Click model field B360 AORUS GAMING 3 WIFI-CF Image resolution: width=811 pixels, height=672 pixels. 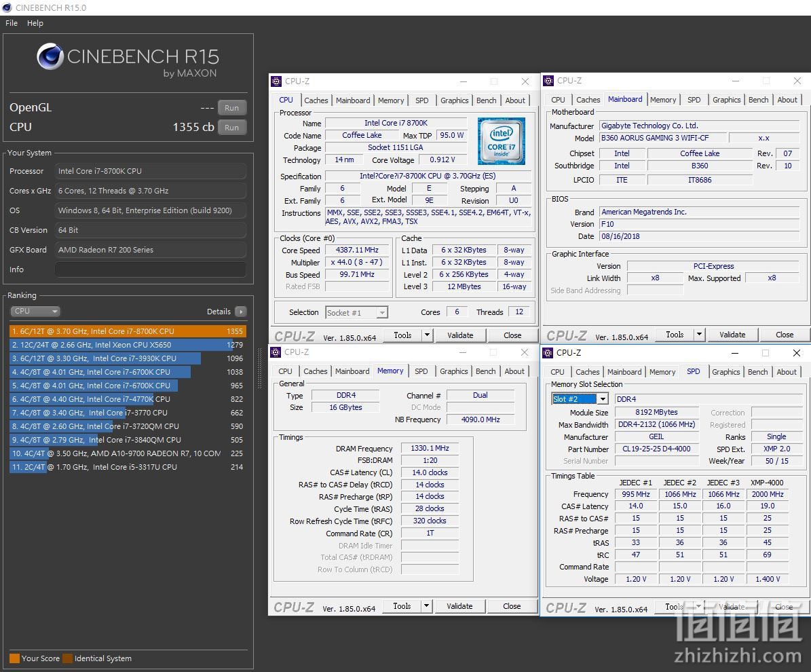(662, 138)
